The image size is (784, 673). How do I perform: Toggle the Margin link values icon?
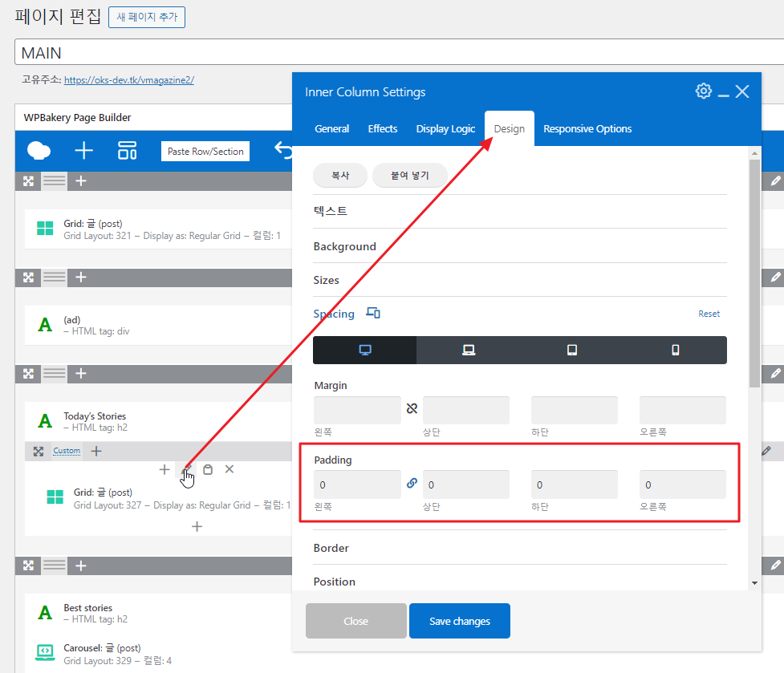(412, 409)
